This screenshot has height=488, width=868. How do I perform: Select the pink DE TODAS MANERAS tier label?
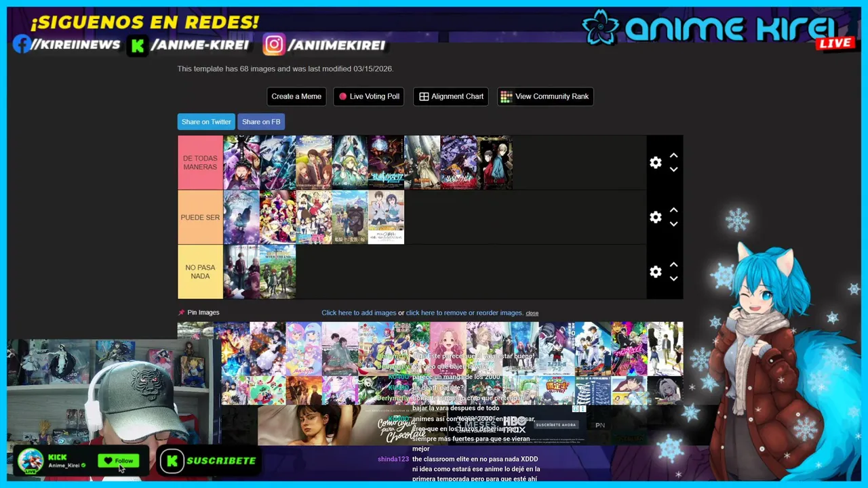(x=200, y=163)
